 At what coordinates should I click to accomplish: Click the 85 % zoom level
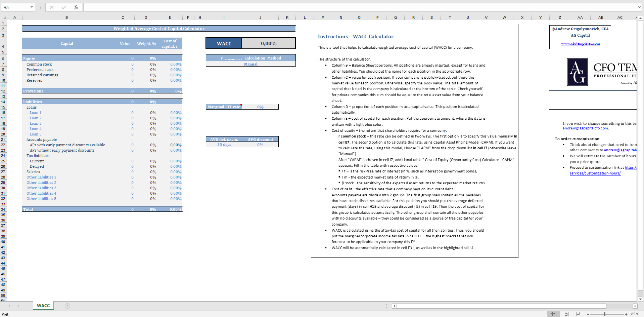point(635,314)
